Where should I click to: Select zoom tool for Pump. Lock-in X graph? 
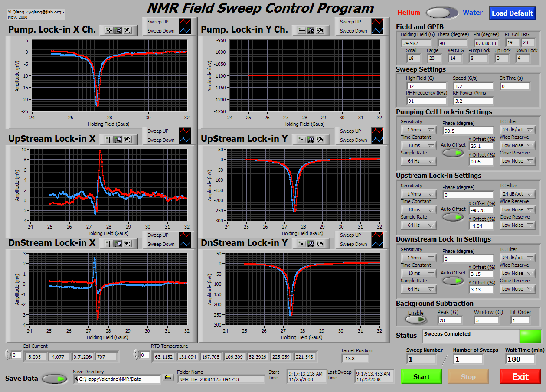click(x=118, y=30)
